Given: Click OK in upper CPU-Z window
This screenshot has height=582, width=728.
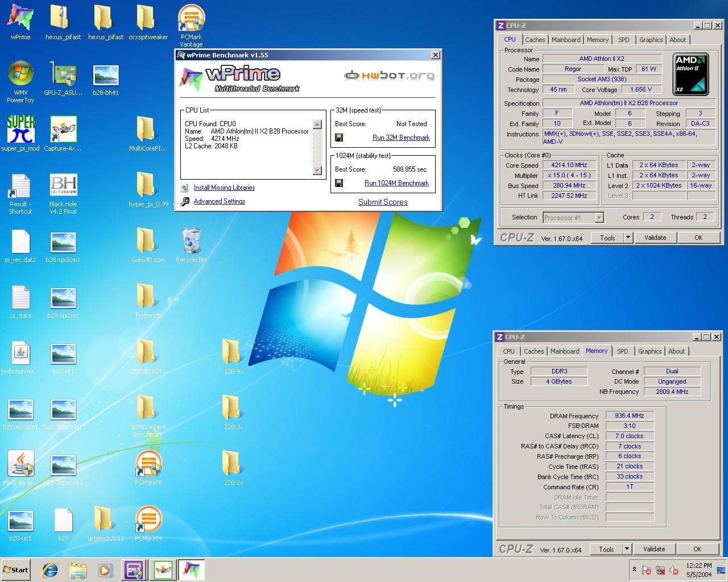Looking at the screenshot, I should (x=698, y=238).
